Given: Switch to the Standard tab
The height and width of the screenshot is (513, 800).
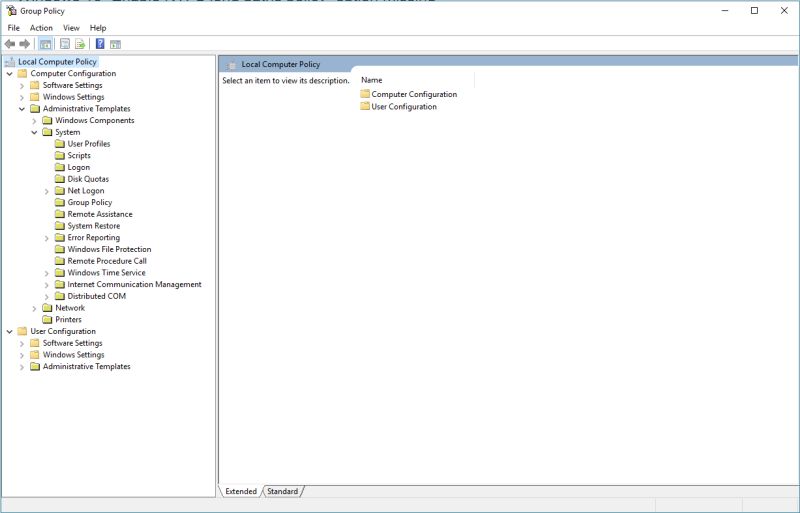Looking at the screenshot, I should point(283,491).
